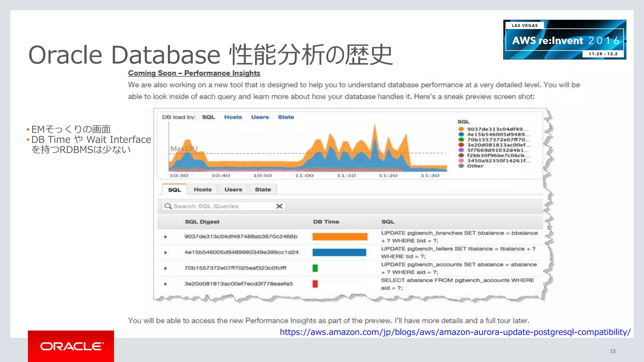Screen dimensions: 644x362
Task: Click the green DB Time bar
Action: [315, 268]
